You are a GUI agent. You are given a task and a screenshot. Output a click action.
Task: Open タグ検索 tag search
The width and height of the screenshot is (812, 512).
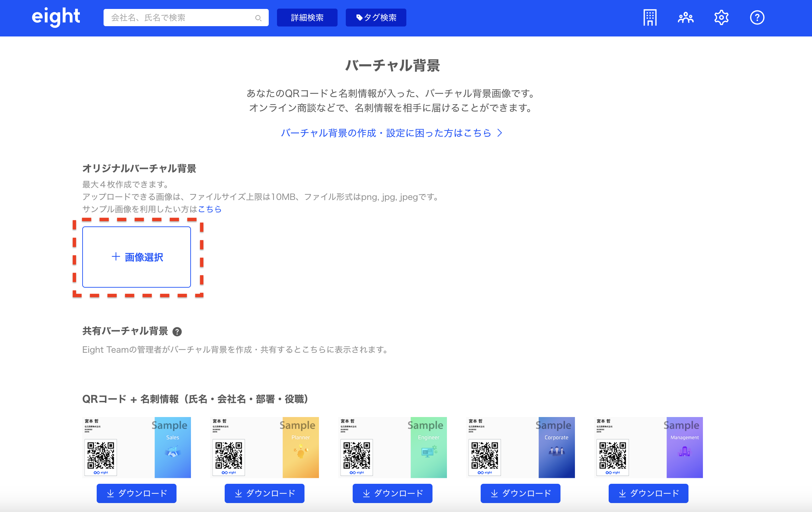(376, 18)
